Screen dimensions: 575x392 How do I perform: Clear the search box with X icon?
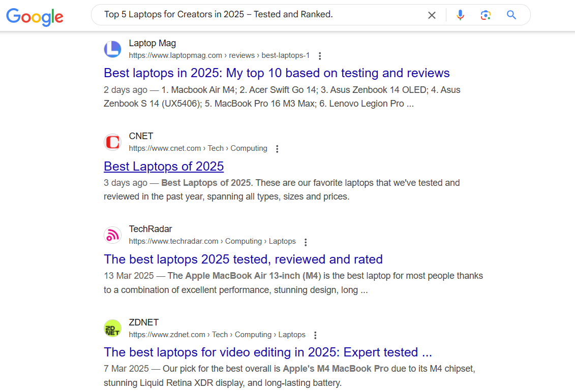pyautogui.click(x=432, y=15)
